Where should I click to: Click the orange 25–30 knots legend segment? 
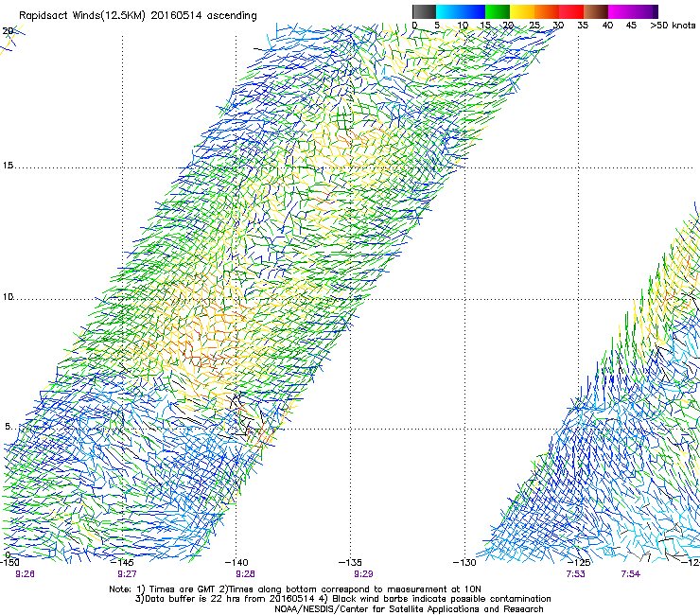tap(547, 11)
